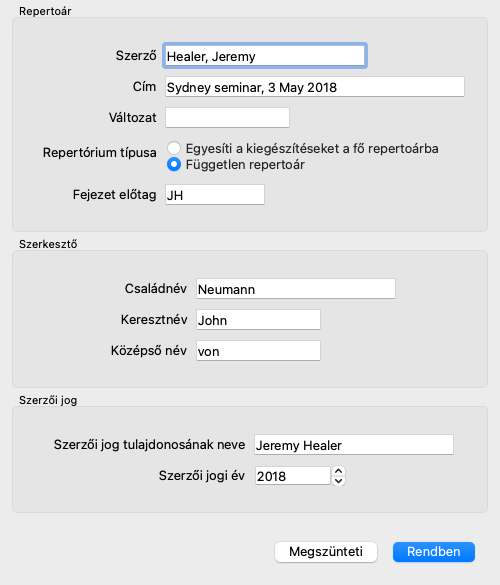500x585 pixels.
Task: Select Egyesíti a kiegészítéseket radio option
Action: coord(174,148)
